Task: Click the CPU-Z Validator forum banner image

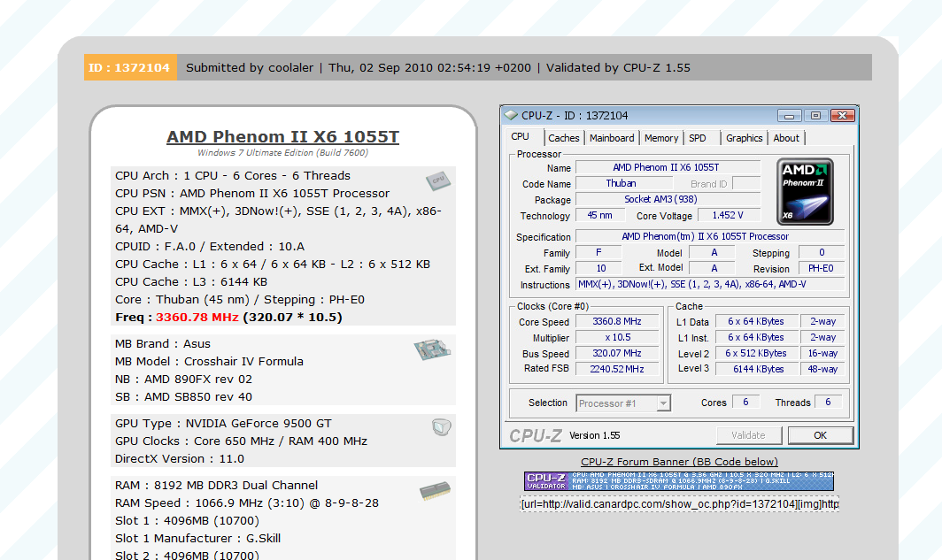Action: [679, 481]
